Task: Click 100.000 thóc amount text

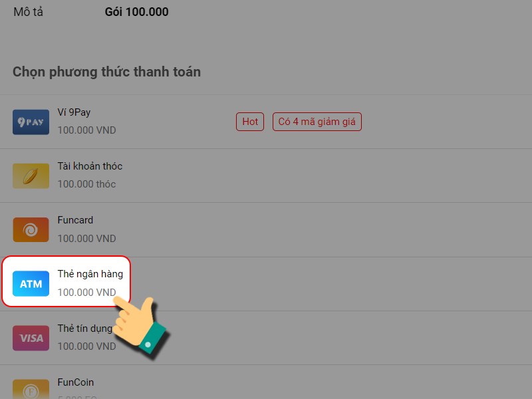Action: coord(87,184)
